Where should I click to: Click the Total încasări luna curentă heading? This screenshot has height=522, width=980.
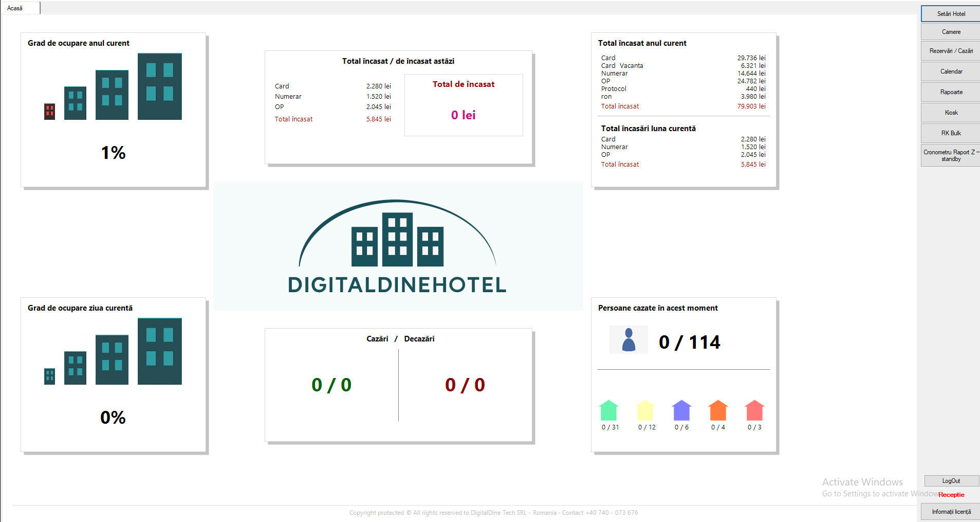[x=649, y=129]
